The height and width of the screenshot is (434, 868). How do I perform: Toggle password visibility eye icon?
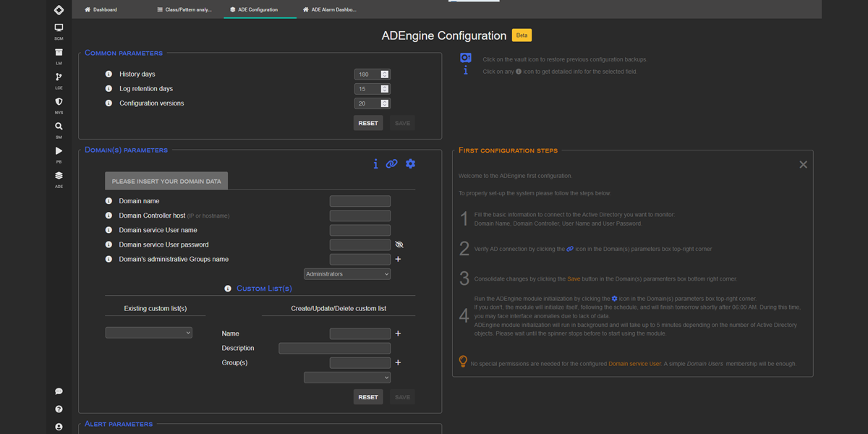point(399,245)
